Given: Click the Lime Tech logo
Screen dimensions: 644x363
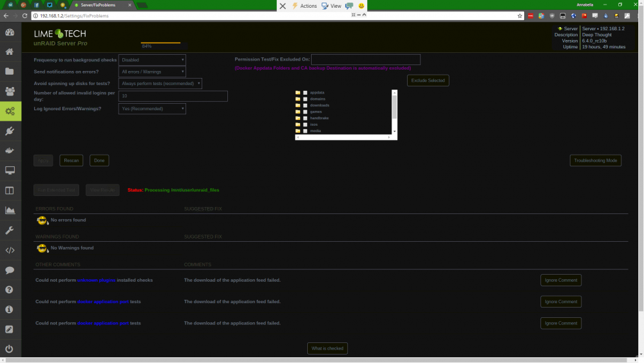Looking at the screenshot, I should 60,34.
